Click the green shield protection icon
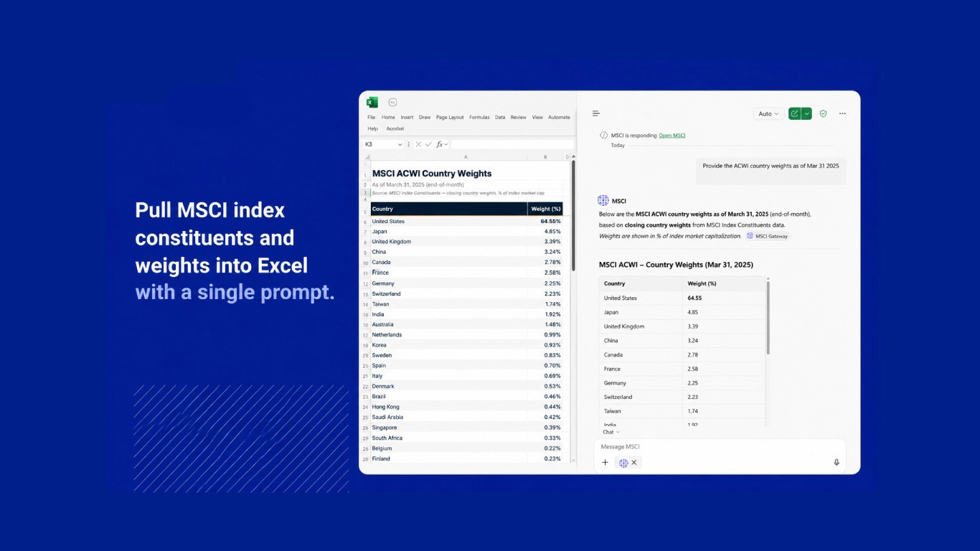This screenshot has width=980, height=551. click(823, 113)
